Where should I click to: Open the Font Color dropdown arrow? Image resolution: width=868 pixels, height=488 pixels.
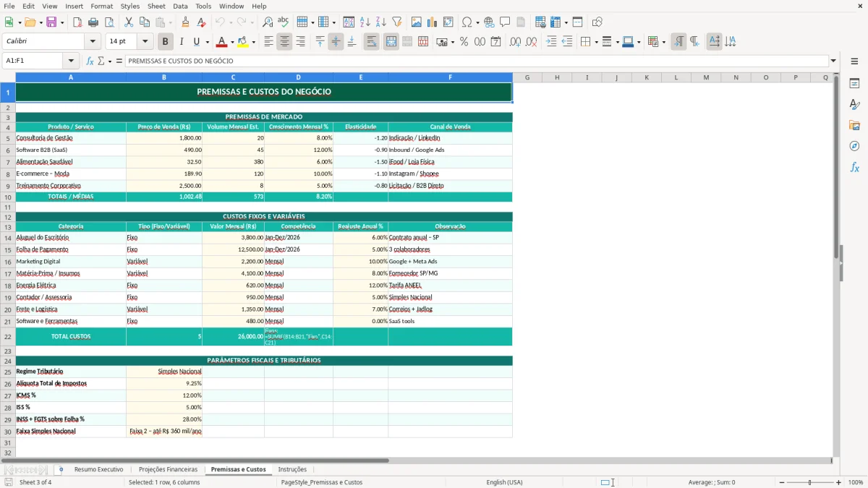pos(231,42)
